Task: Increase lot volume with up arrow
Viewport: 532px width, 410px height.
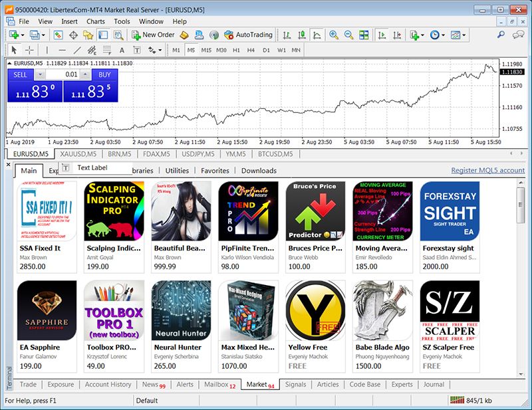Action: click(86, 74)
